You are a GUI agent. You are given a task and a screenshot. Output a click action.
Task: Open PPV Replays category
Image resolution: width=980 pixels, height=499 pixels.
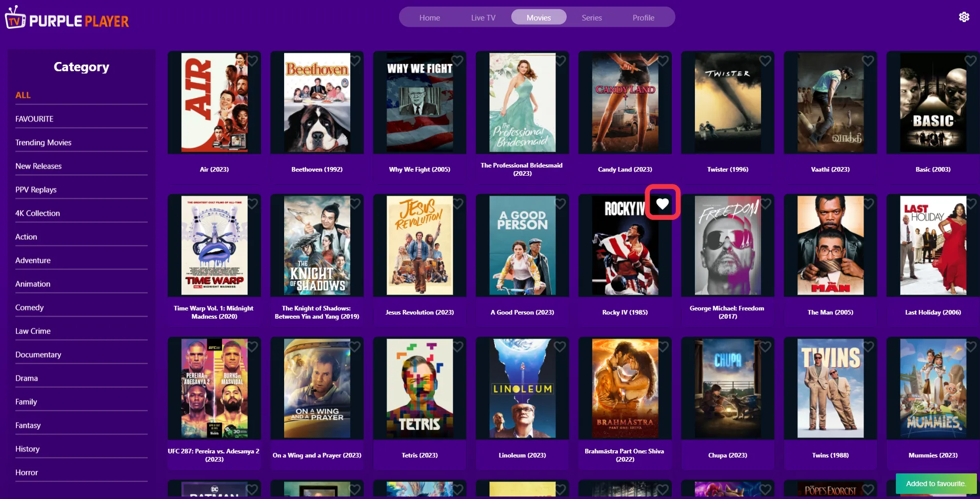[81, 190]
